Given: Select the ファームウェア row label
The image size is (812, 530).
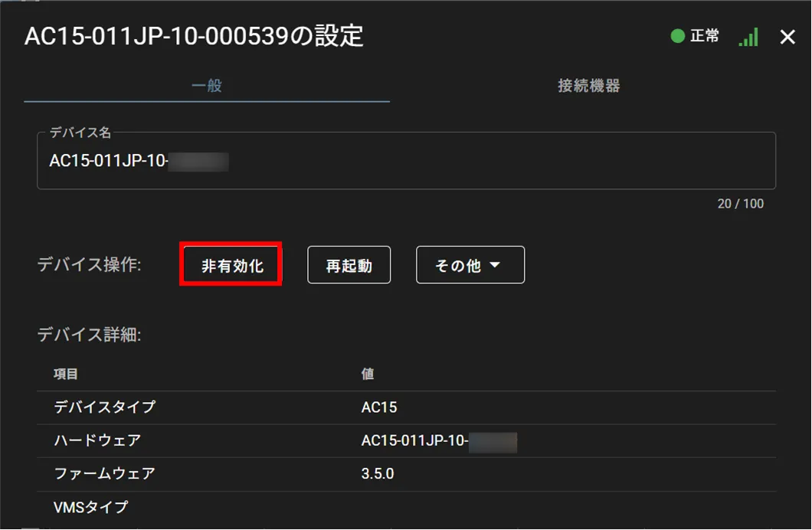Looking at the screenshot, I should click(104, 473).
